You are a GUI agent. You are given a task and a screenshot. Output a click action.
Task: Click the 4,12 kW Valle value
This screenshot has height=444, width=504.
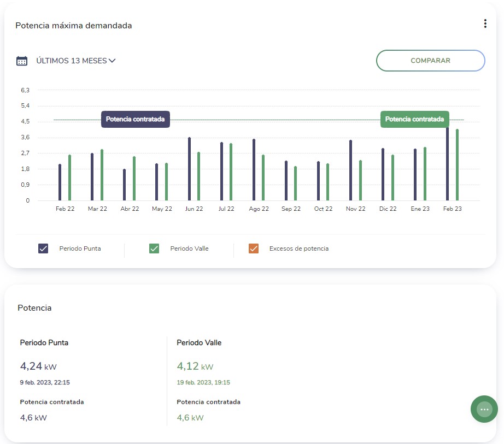click(195, 366)
